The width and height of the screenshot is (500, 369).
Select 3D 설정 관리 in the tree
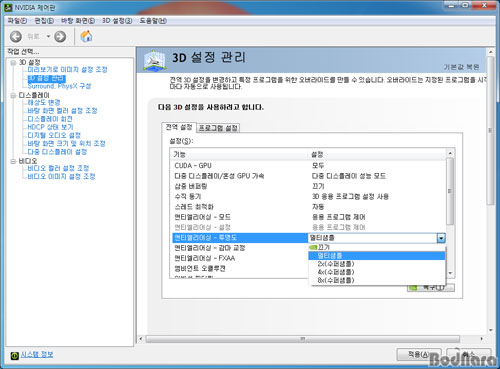pos(46,78)
